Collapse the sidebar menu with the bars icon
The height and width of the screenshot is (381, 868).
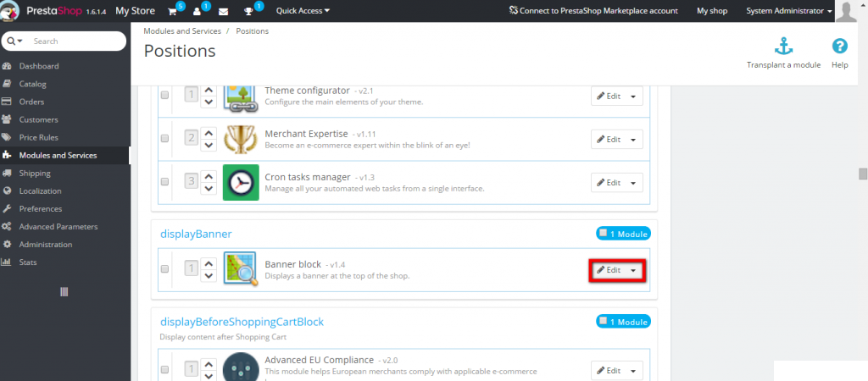64,292
